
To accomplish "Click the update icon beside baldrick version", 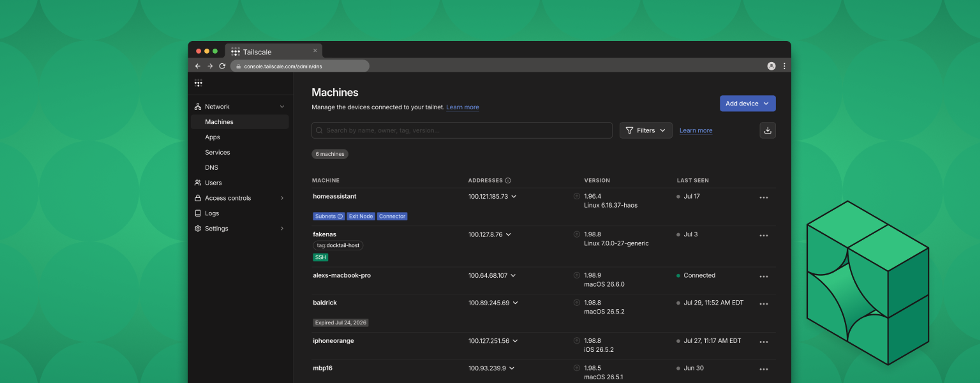I will (x=576, y=302).
